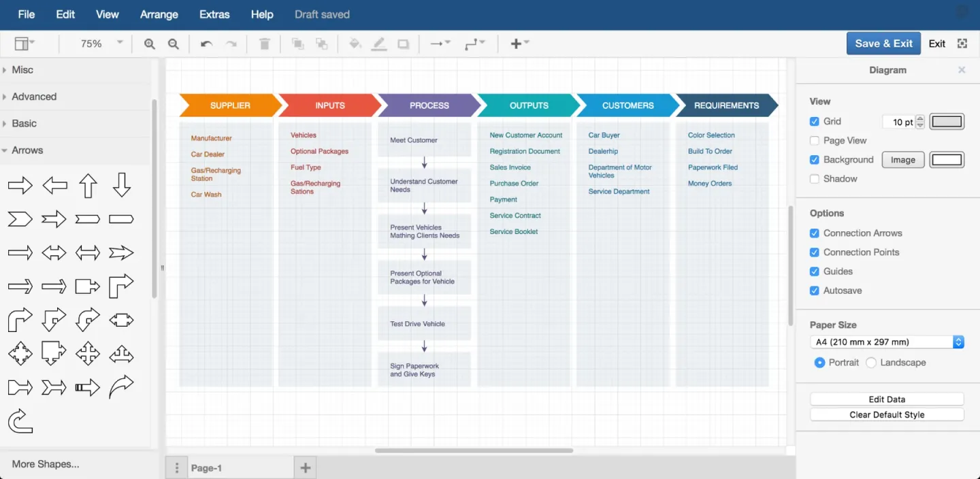Open the Arrange menu

click(159, 14)
